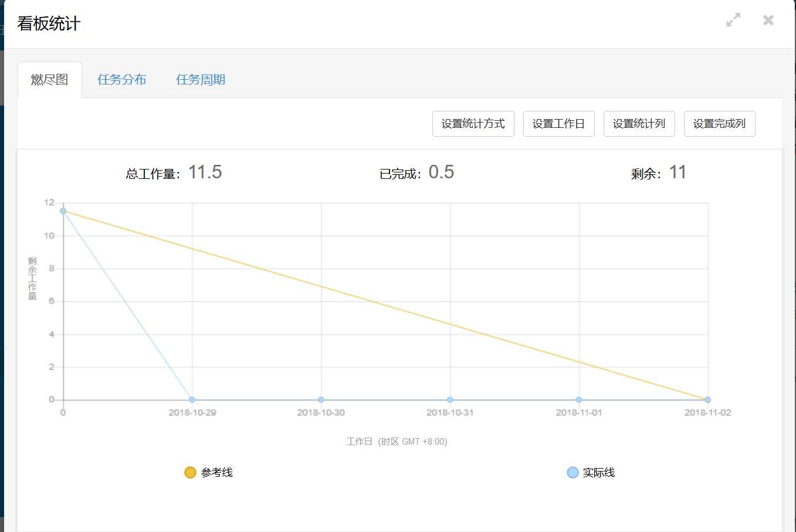Click the 剩余 value 11
Viewport: 796px width, 532px height.
pos(678,172)
